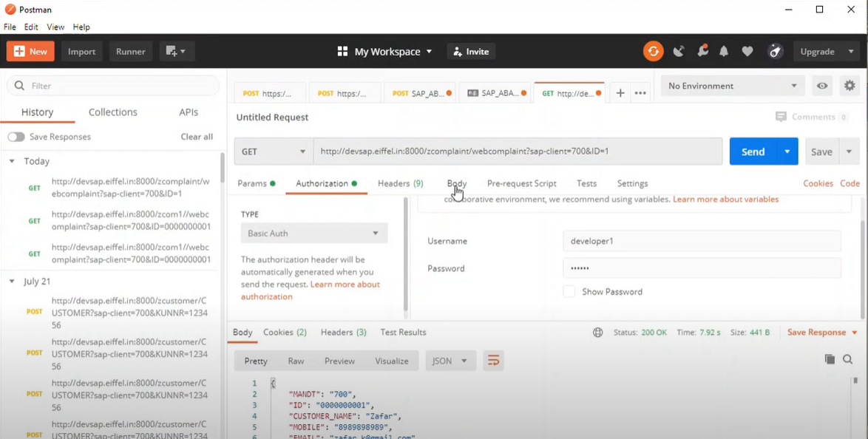Switch response view to Visualize

tap(391, 361)
